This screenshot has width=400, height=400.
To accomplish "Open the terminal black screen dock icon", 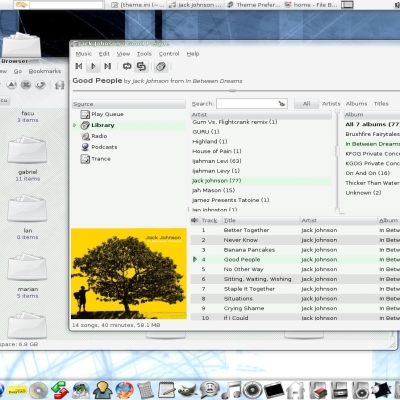I will click(274, 390).
